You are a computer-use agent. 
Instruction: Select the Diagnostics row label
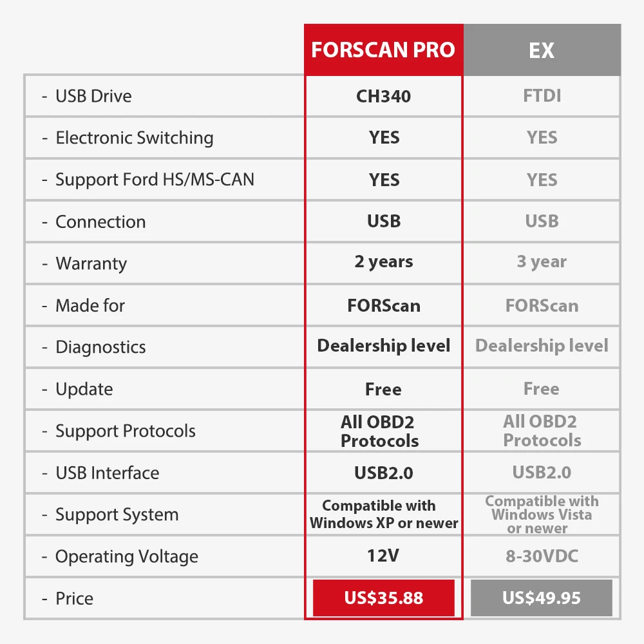pos(100,347)
